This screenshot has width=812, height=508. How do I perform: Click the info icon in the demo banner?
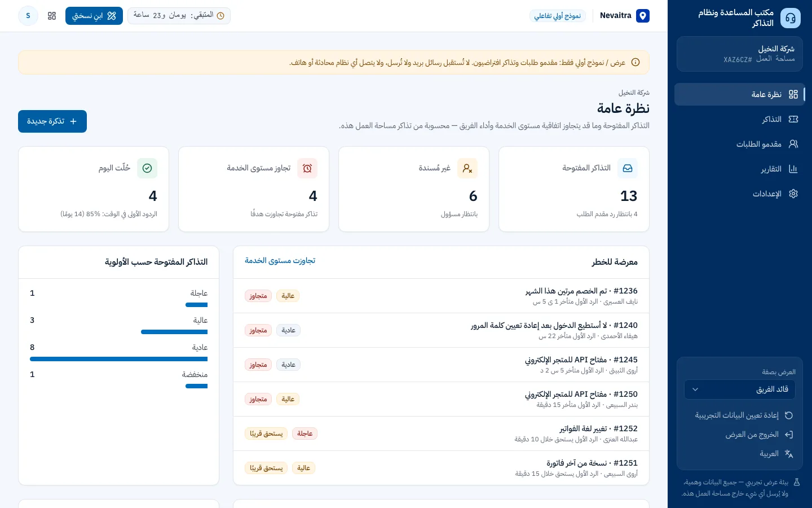[x=636, y=63]
